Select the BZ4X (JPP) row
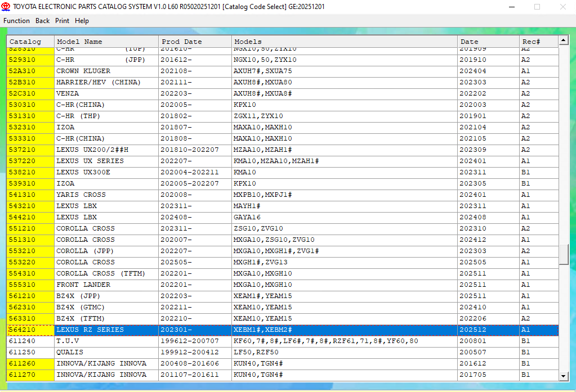The height and width of the screenshot is (392, 576). point(283,296)
